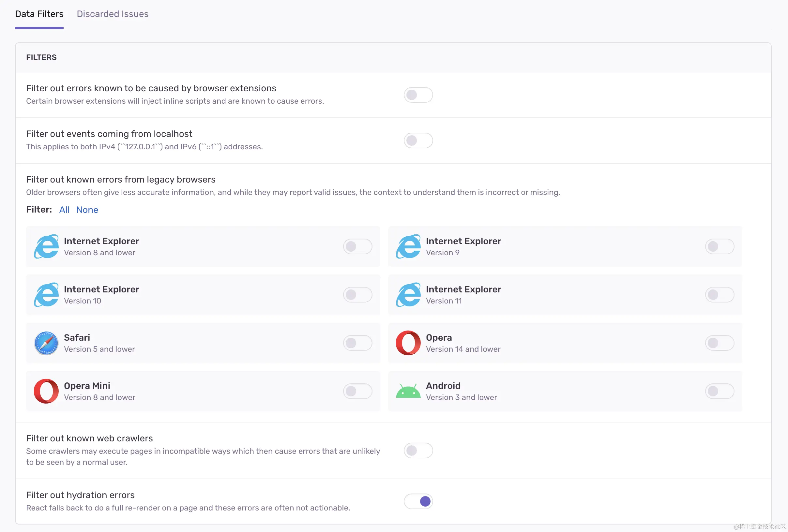The width and height of the screenshot is (788, 532).
Task: Click the Internet Explorer Version 11 icon
Action: tap(408, 294)
